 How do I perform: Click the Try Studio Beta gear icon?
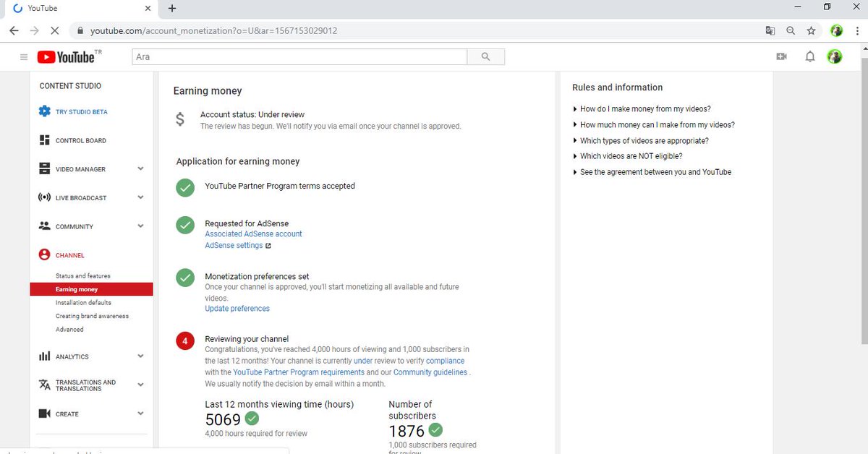click(x=44, y=111)
